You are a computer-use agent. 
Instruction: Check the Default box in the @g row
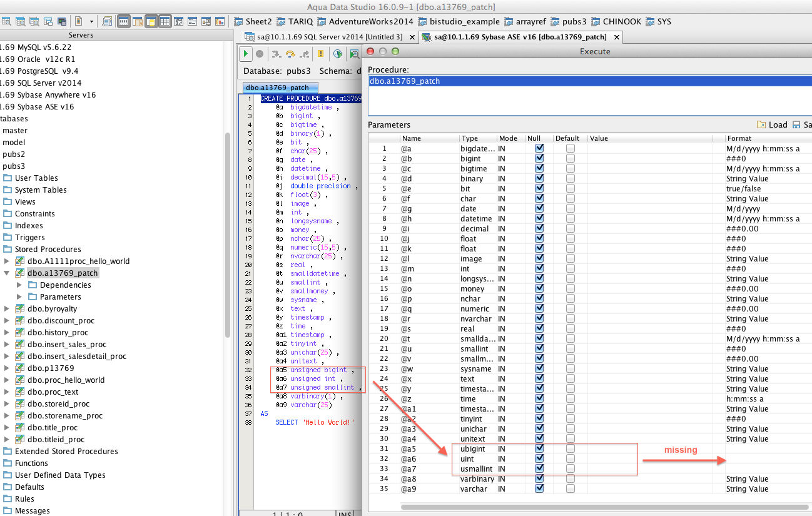571,208
